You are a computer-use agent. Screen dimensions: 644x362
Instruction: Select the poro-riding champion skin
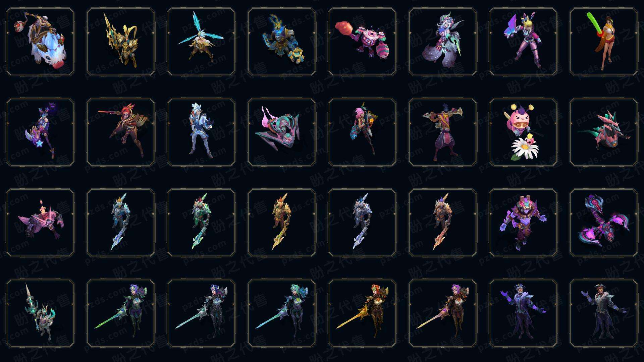(x=40, y=42)
